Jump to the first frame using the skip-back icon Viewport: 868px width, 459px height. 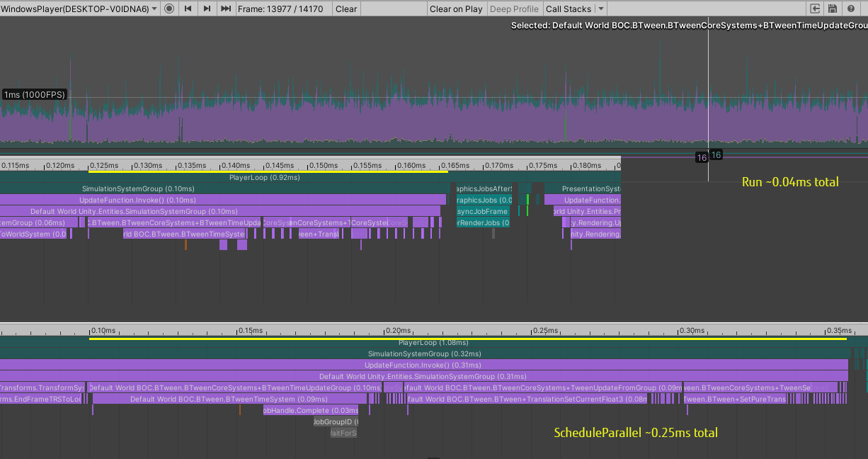(x=187, y=8)
